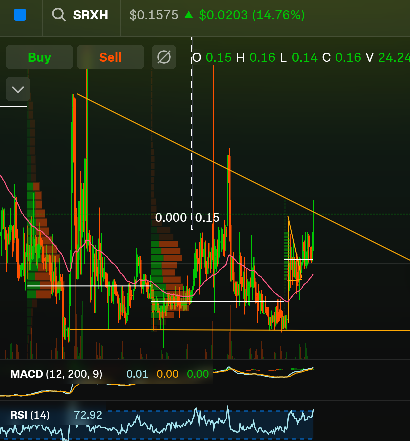Click the open price value after O
This screenshot has width=410, height=441.
click(218, 58)
